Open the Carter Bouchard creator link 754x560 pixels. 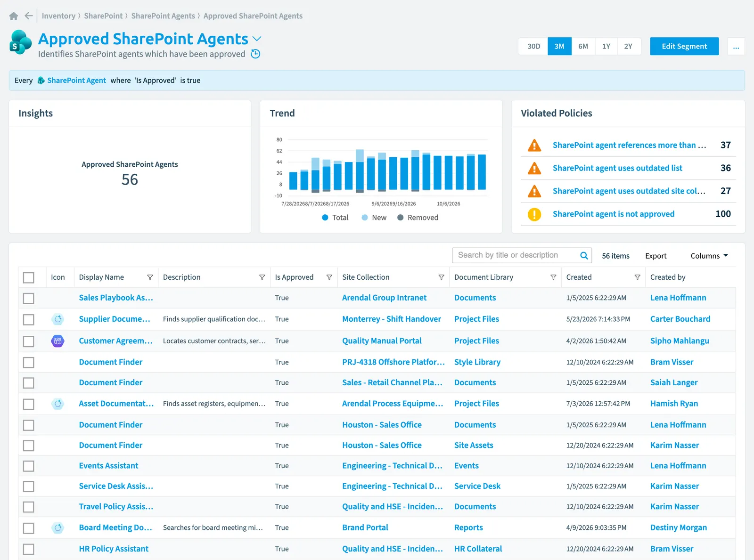[x=680, y=319]
